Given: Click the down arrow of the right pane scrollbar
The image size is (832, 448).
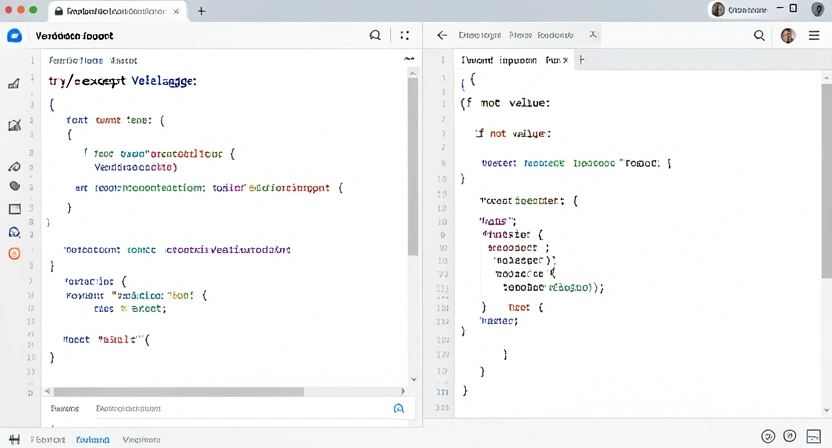Looking at the screenshot, I should (x=826, y=410).
